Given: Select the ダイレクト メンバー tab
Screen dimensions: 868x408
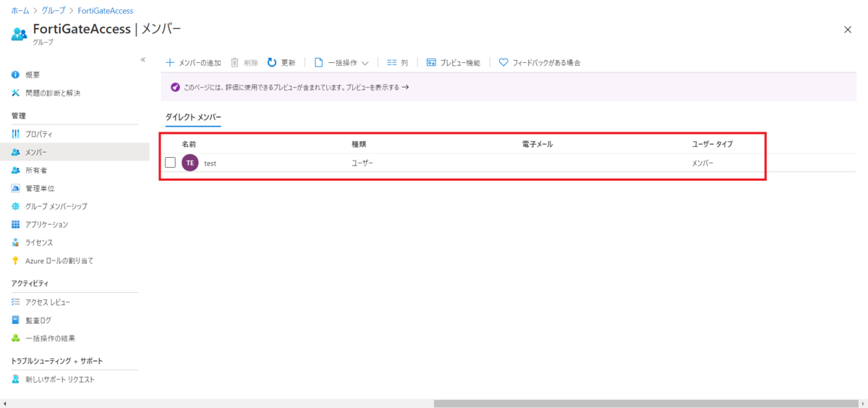Looking at the screenshot, I should (193, 117).
